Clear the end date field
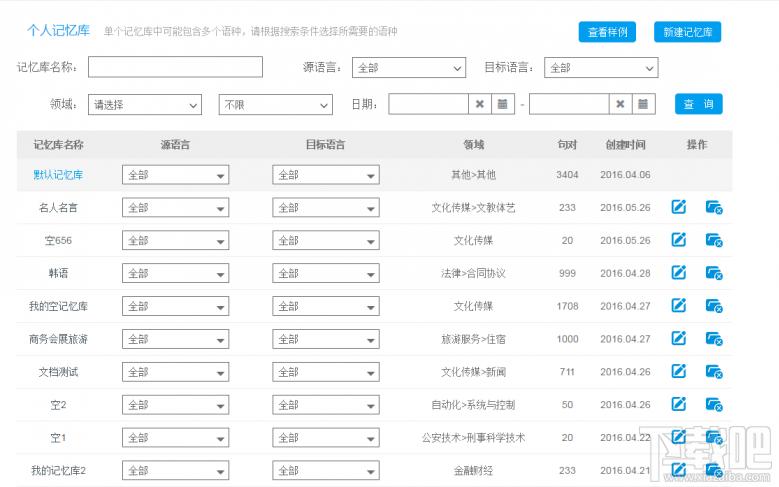The image size is (779, 487). click(620, 104)
